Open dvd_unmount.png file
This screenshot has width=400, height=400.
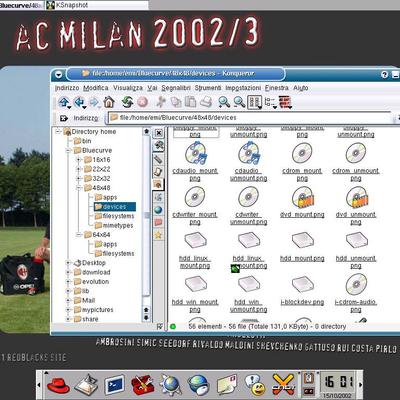click(x=356, y=206)
